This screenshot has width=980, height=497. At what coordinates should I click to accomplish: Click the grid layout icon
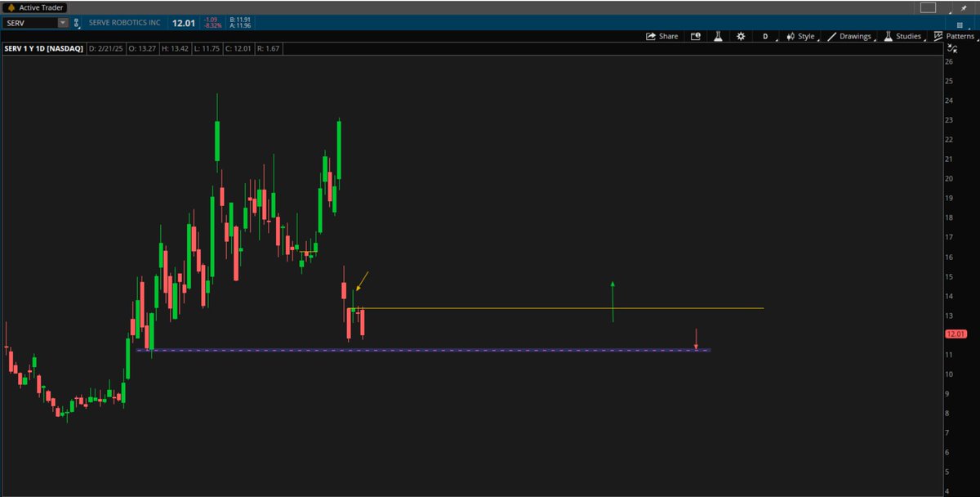click(x=960, y=25)
